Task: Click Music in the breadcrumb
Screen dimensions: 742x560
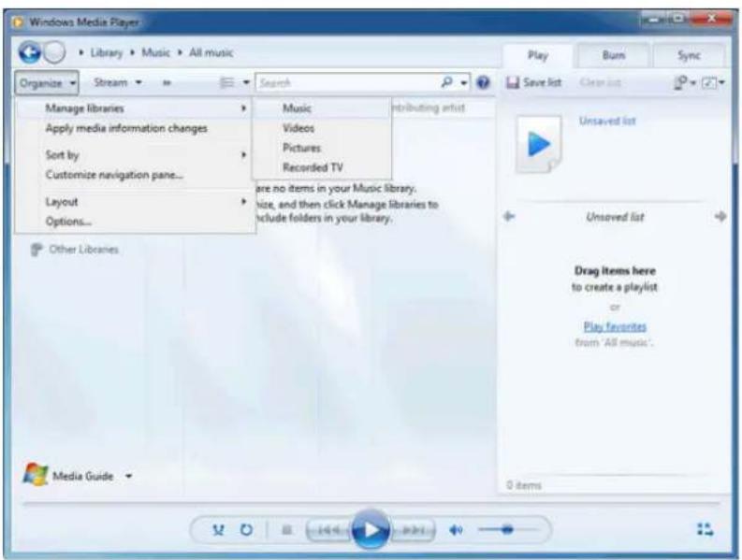Action: pyautogui.click(x=155, y=52)
